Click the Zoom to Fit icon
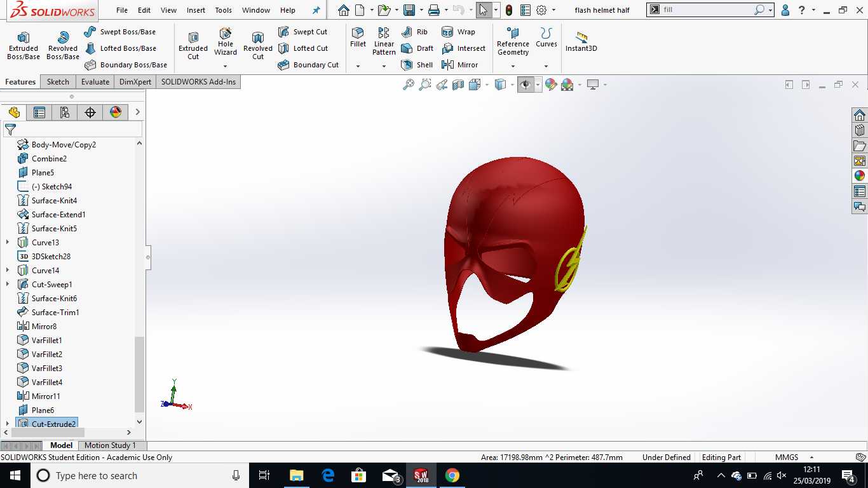The width and height of the screenshot is (868, 488). pos(409,85)
